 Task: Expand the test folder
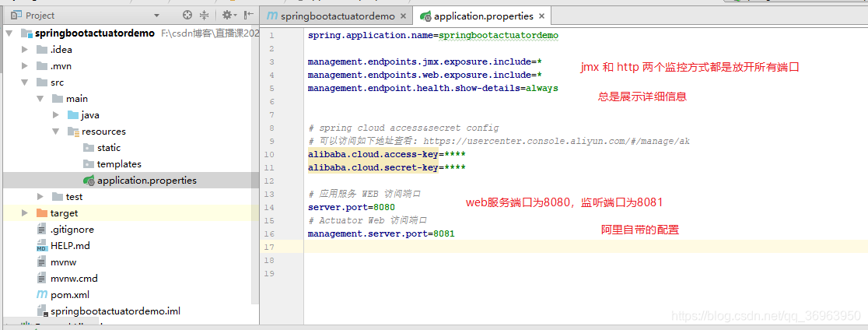40,197
